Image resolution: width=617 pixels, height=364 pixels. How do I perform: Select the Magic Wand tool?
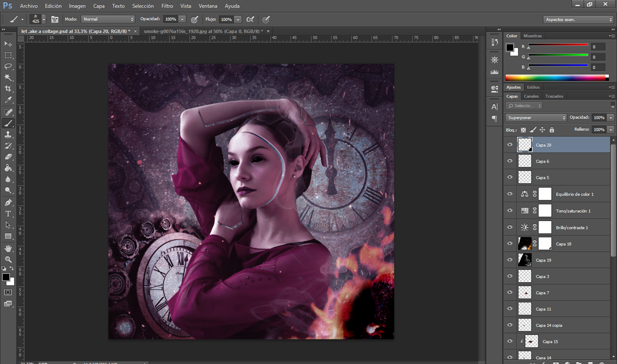point(8,77)
